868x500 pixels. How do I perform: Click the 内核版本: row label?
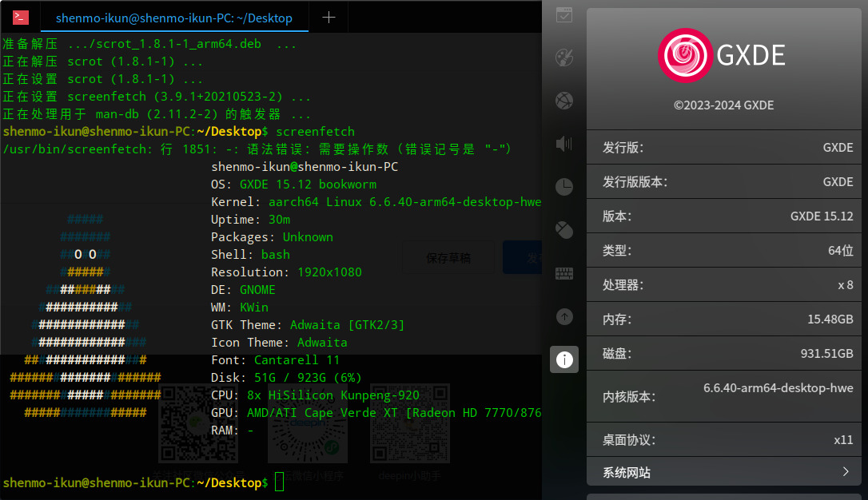pyautogui.click(x=629, y=397)
